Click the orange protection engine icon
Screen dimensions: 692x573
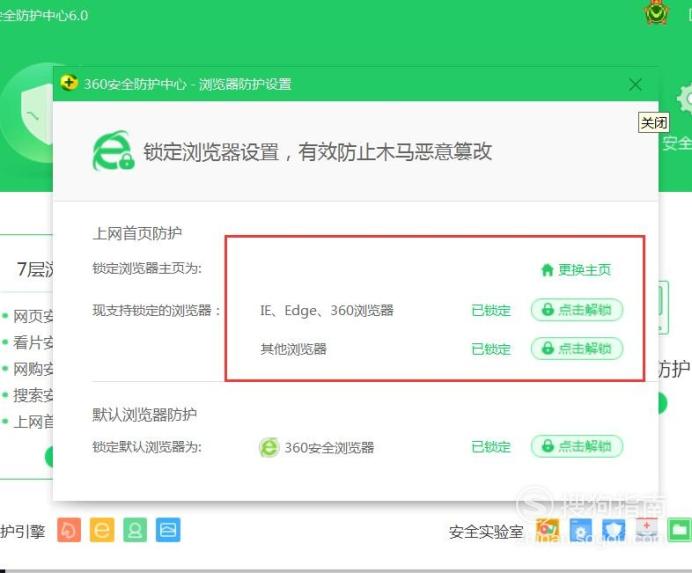(69, 530)
